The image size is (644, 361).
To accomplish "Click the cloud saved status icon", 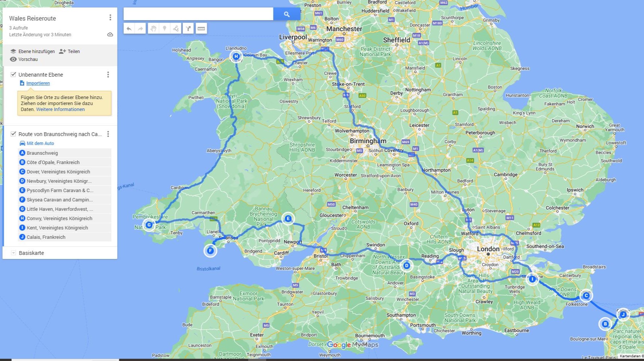I will 110,34.
